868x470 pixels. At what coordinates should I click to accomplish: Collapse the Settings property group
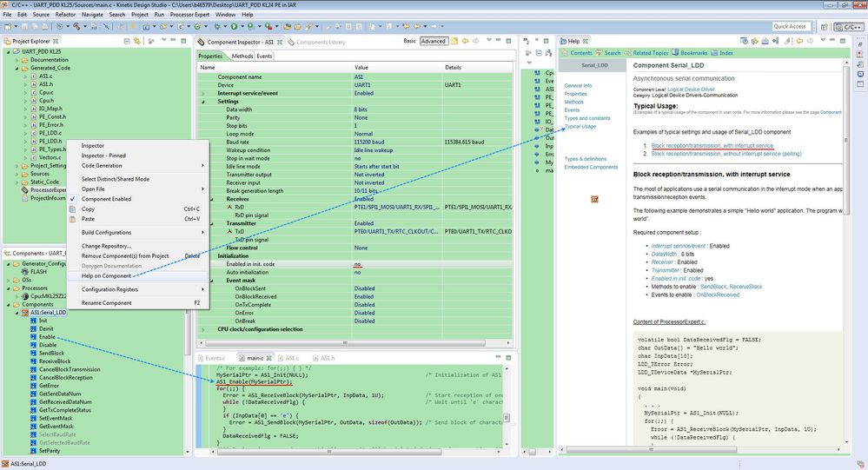(x=203, y=102)
